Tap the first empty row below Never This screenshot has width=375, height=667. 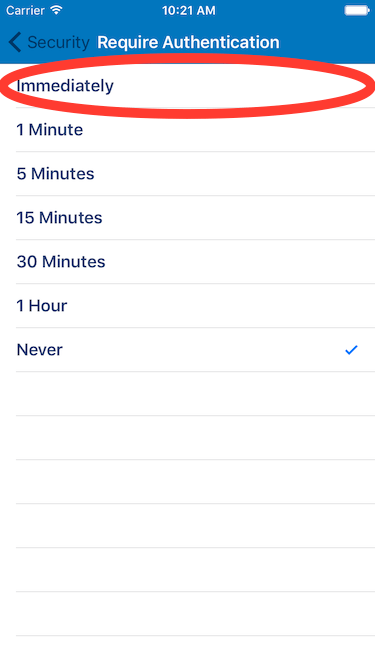pos(188,393)
